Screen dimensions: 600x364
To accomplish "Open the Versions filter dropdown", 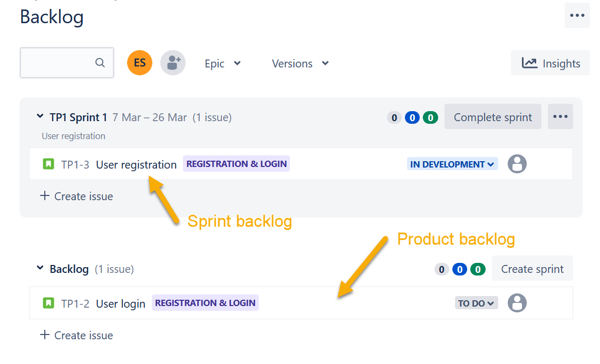I will click(x=300, y=63).
